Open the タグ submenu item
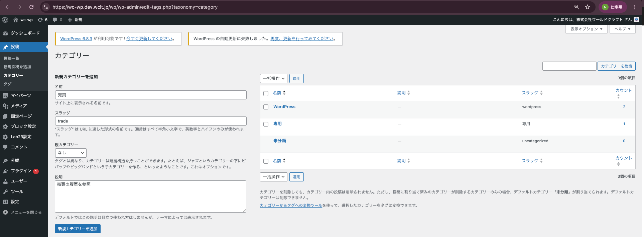 pos(7,84)
